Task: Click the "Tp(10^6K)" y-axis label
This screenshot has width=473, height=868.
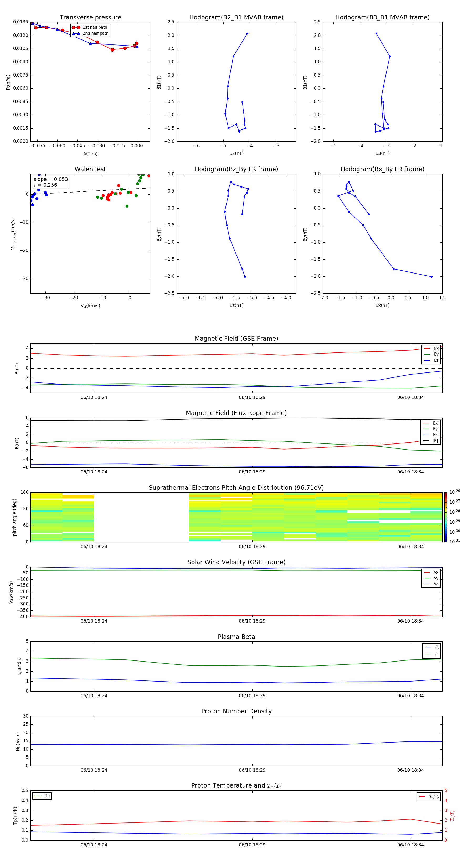Action: pyautogui.click(x=15, y=815)
